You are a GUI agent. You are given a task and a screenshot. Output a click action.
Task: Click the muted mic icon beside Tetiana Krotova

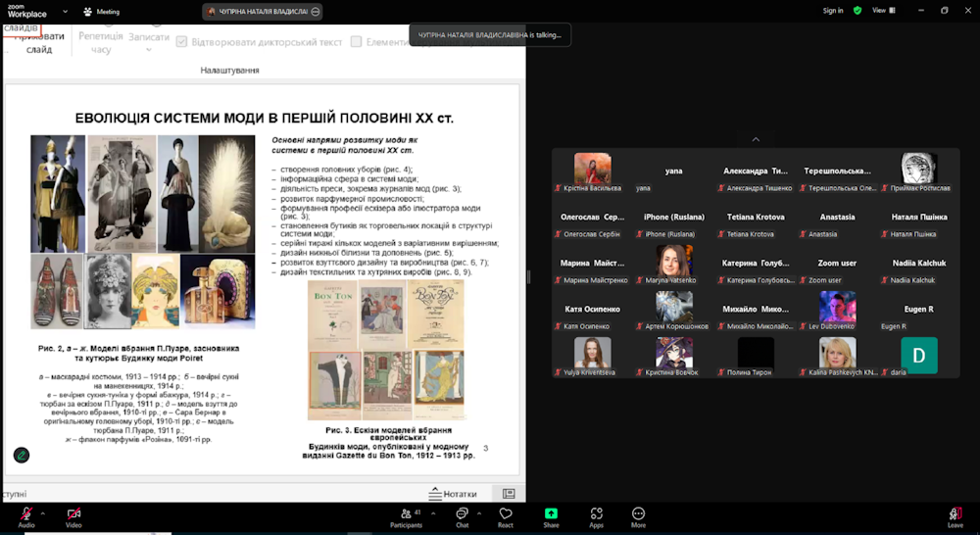pos(721,234)
